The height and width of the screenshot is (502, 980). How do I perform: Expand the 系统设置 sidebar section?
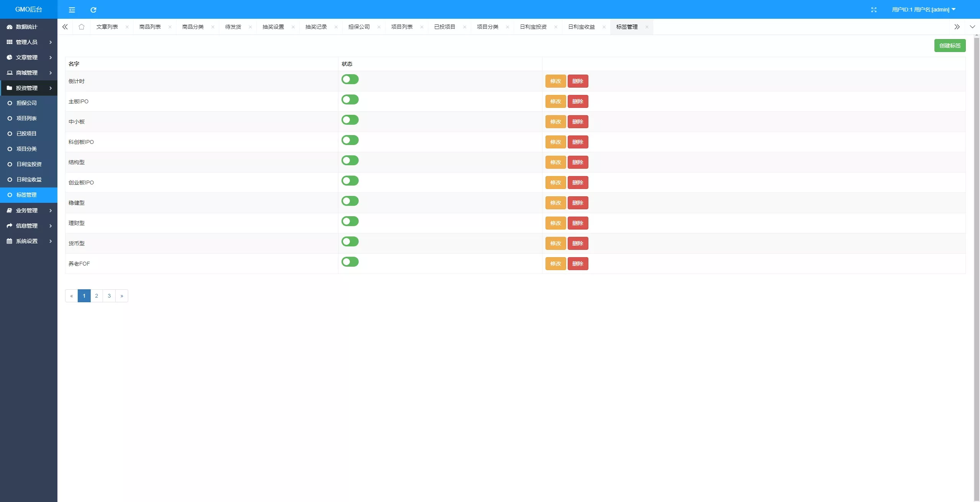point(29,241)
